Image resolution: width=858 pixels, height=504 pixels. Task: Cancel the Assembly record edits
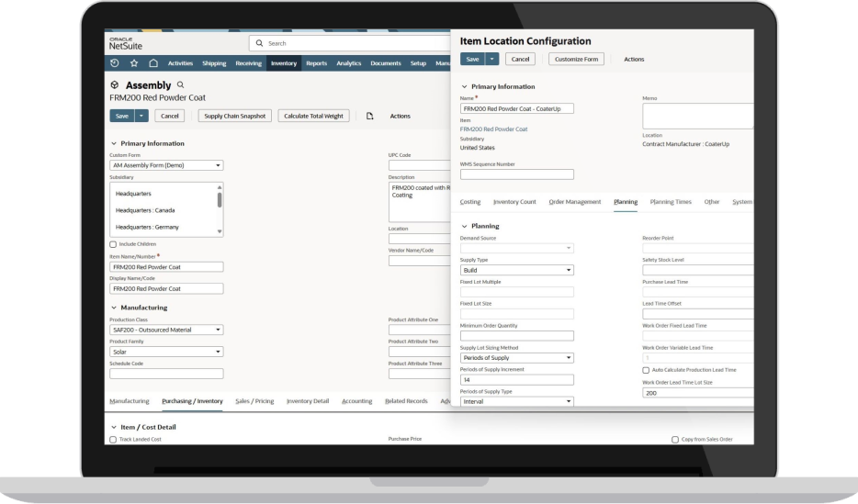pos(170,116)
